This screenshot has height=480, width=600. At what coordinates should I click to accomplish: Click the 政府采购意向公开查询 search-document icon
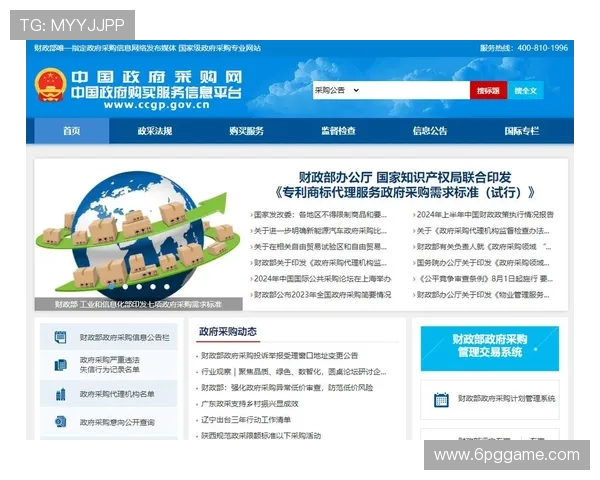(x=60, y=422)
